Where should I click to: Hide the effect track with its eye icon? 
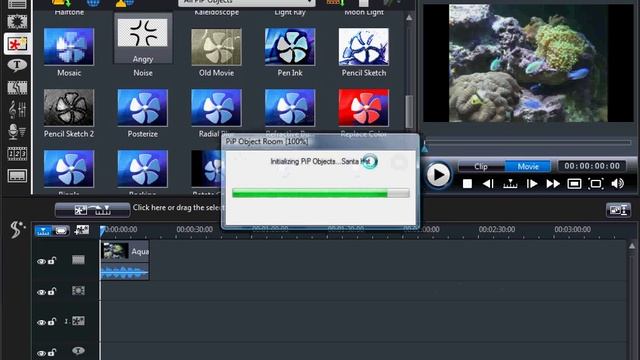tap(41, 292)
